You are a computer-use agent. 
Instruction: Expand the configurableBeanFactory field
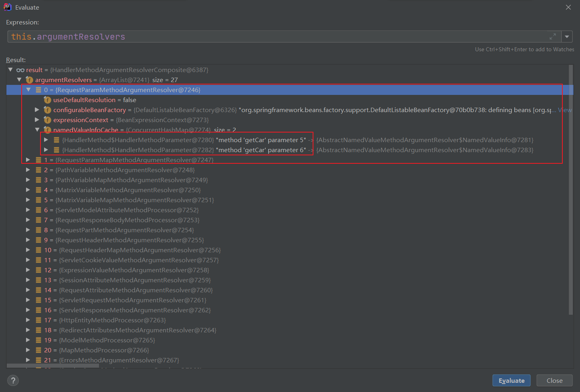click(x=37, y=110)
